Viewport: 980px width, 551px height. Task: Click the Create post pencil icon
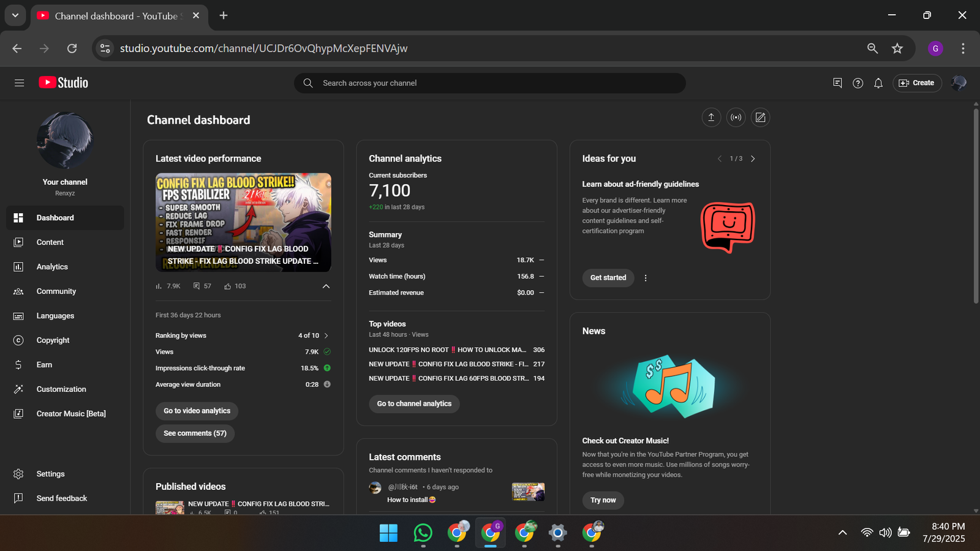pyautogui.click(x=760, y=118)
